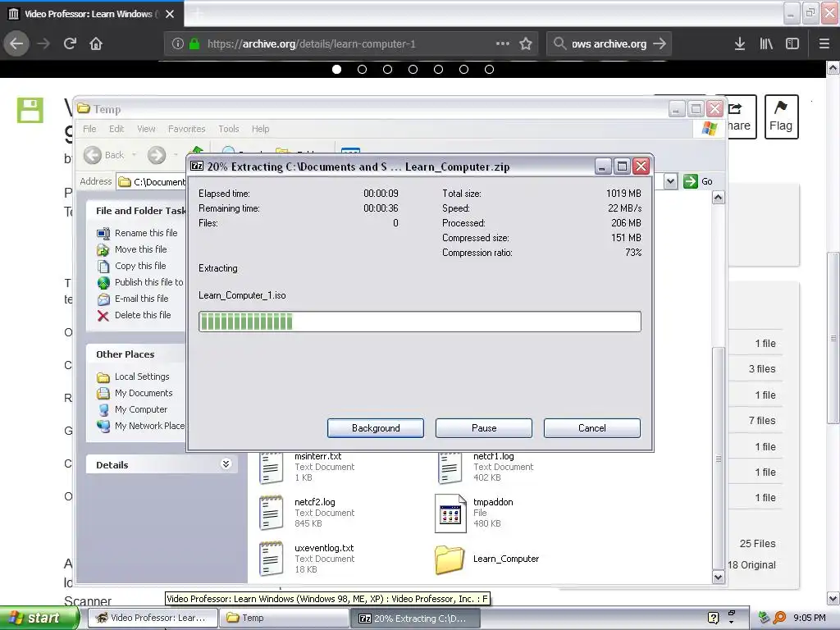Screen dimensions: 840x630
Task: Open Firefox hamburger menu
Action: point(824,43)
